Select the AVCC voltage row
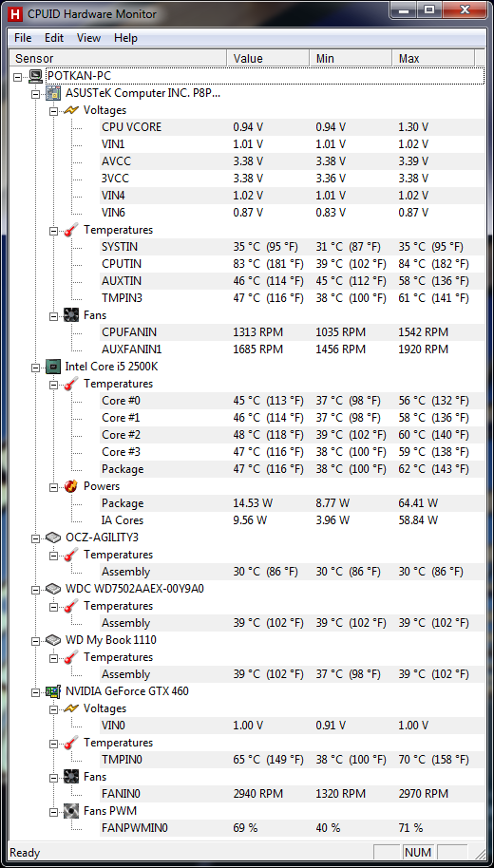The image size is (494, 868). [x=291, y=161]
